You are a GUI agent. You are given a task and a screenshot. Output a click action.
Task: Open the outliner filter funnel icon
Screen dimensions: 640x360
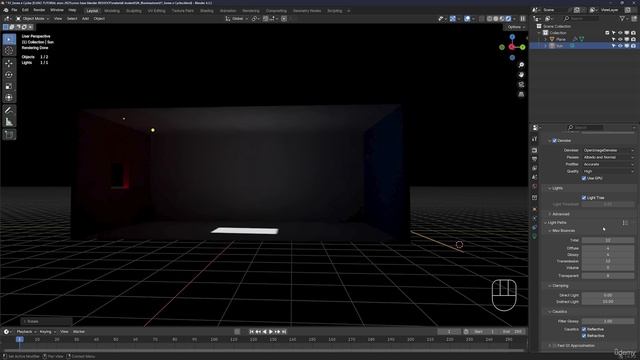[622, 19]
